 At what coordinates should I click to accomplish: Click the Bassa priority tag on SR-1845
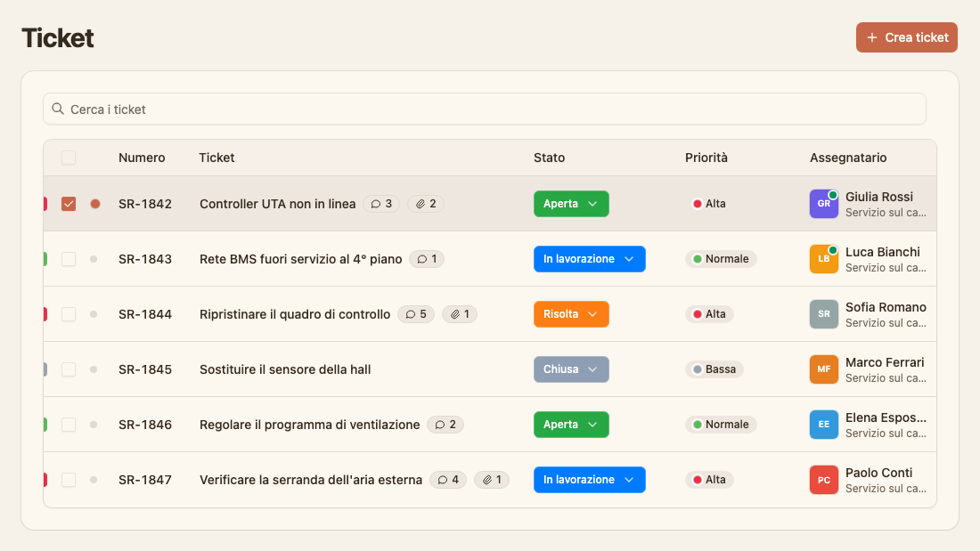point(715,369)
